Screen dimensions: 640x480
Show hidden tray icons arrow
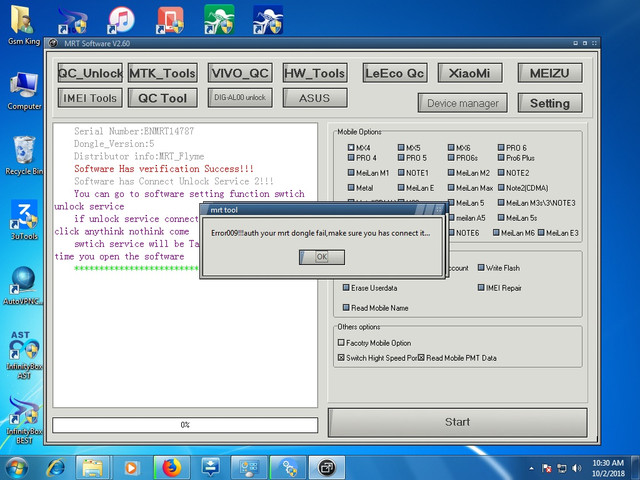click(531, 469)
